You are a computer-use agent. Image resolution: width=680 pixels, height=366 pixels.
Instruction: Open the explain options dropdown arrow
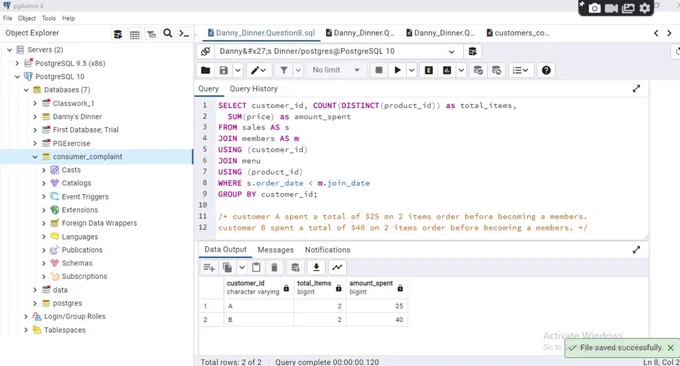(461, 70)
